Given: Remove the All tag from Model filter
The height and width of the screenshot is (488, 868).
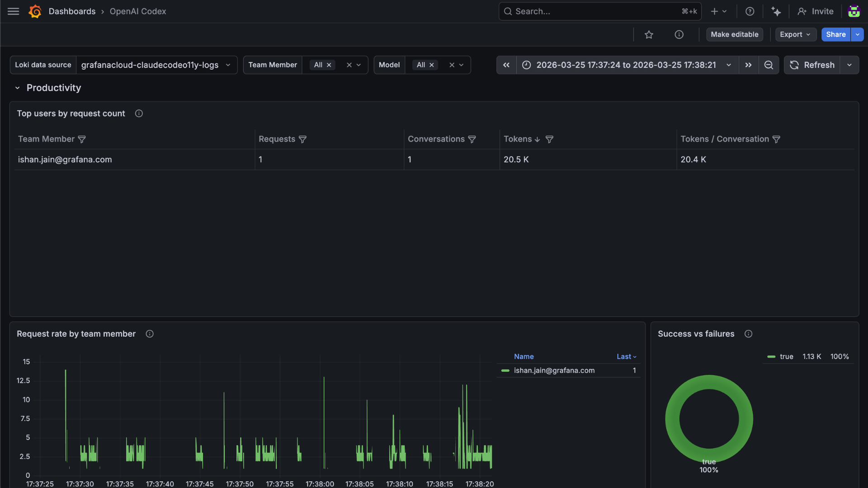Looking at the screenshot, I should click(432, 65).
